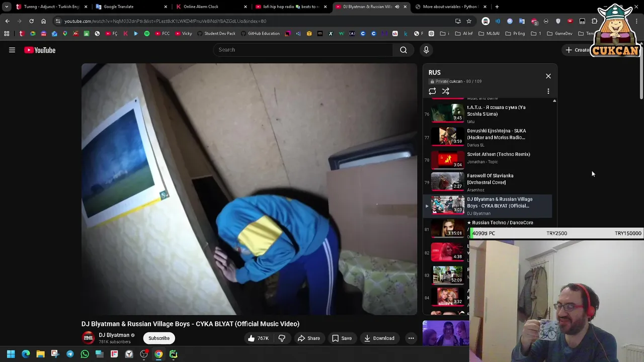Open Chrome home page button

pos(43,21)
